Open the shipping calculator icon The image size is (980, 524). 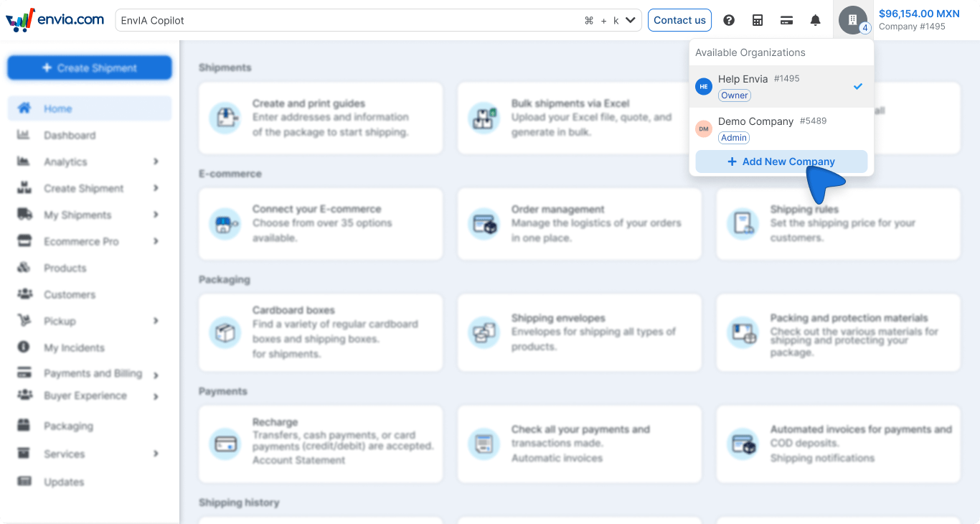pos(758,20)
